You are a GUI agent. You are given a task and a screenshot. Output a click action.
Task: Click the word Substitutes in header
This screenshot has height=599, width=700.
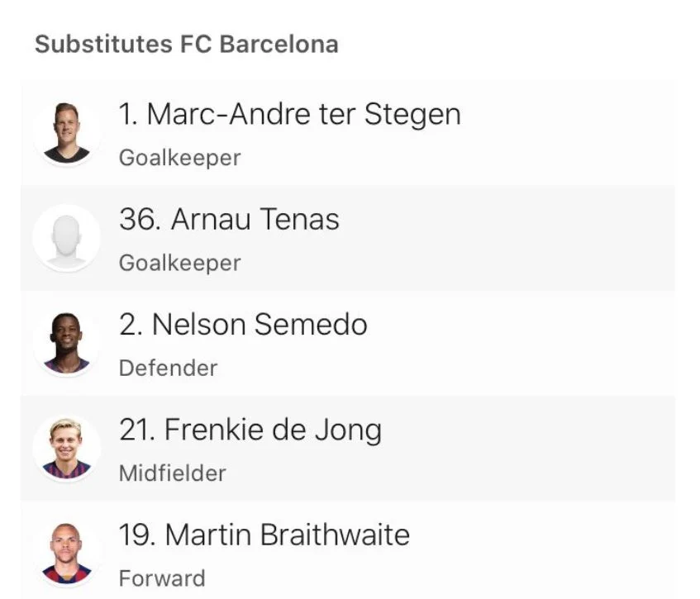pyautogui.click(x=103, y=44)
